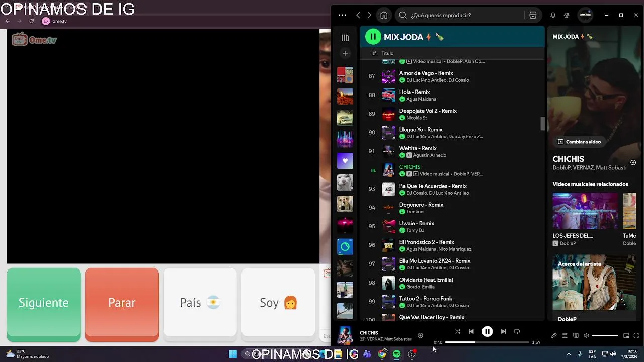This screenshot has height=362, width=644.
Task: Open connect to a device icon
Action: tap(576, 335)
